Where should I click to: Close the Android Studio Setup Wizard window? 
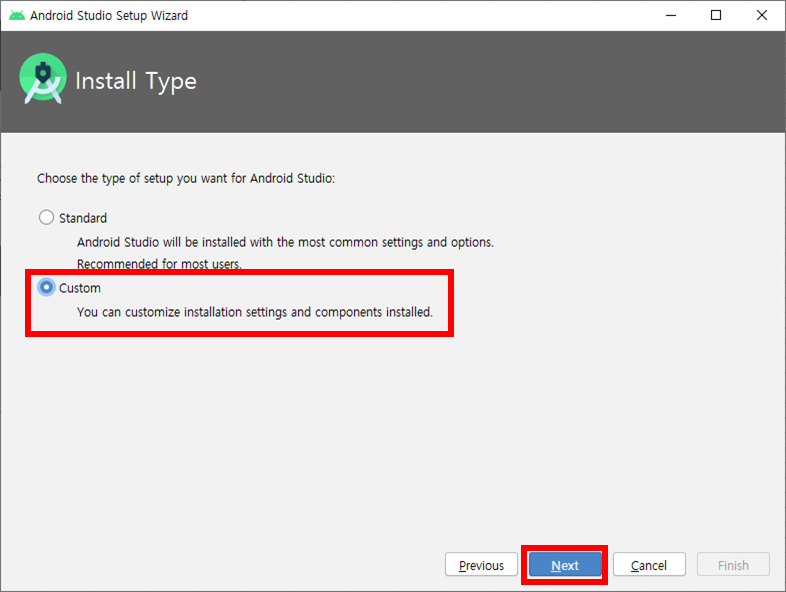762,16
